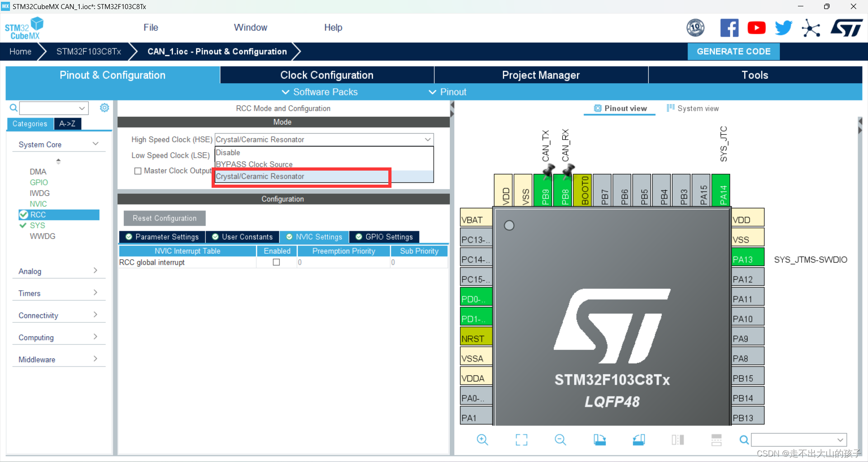Viewport: 868px width, 462px height.
Task: Open the High Speed Clock HSE dropdown
Action: coord(427,139)
